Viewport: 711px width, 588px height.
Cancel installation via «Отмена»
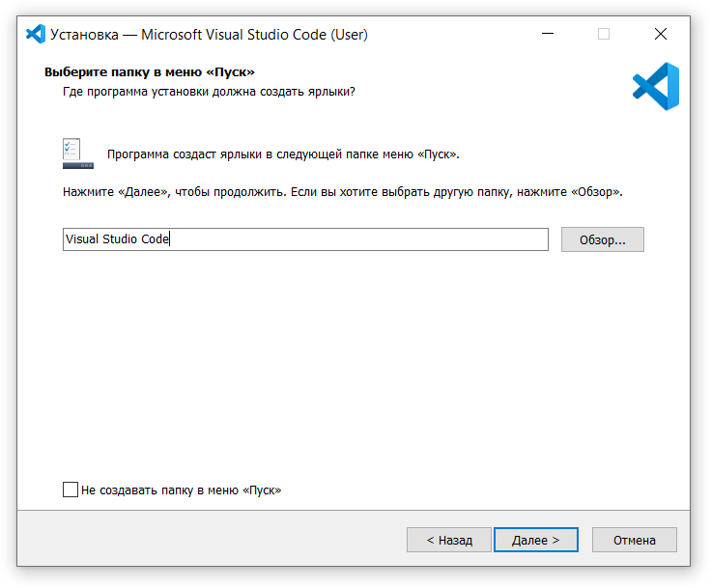coord(634,540)
